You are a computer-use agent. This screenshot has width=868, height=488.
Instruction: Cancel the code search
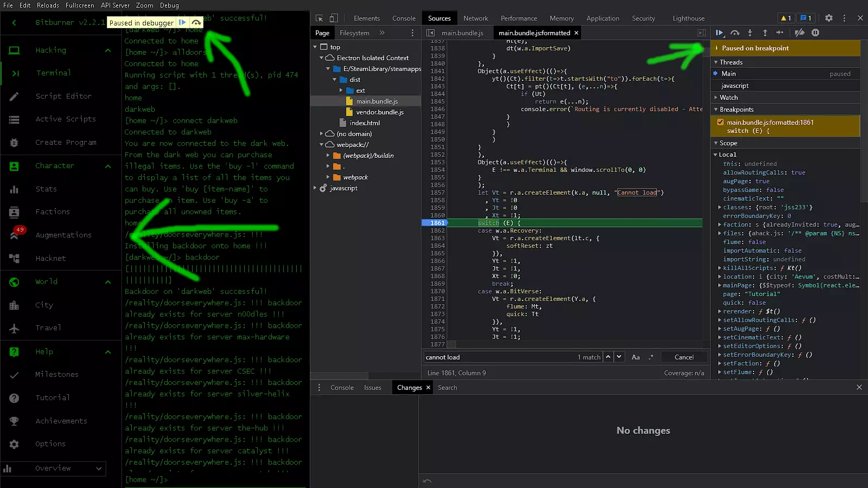[684, 357]
